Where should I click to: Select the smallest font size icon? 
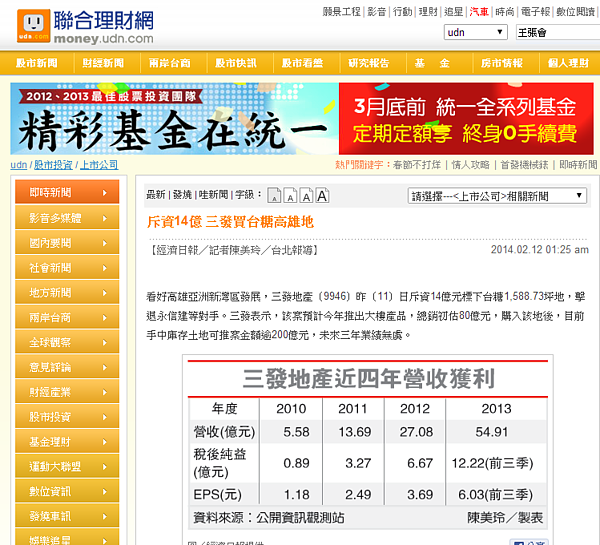(x=274, y=196)
